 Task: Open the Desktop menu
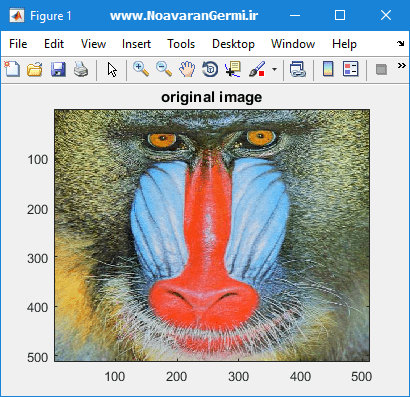click(x=233, y=44)
